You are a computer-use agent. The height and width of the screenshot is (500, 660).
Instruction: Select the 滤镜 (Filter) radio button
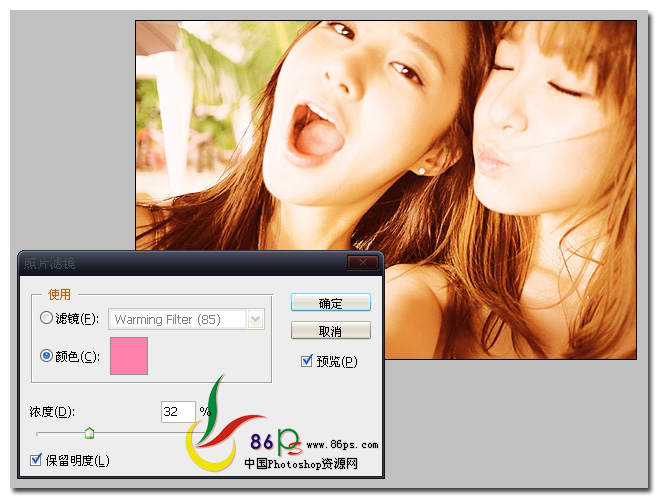(46, 319)
